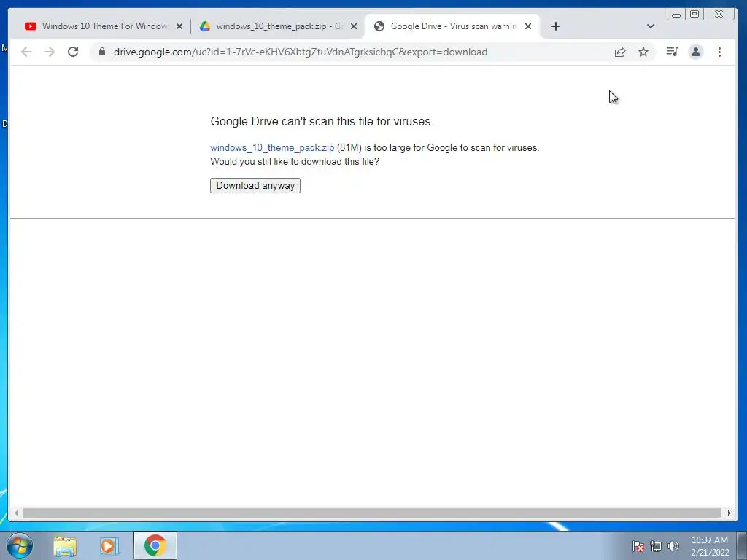The image size is (747, 560).
Task: Open the Chrome profile avatar menu
Action: (x=695, y=52)
